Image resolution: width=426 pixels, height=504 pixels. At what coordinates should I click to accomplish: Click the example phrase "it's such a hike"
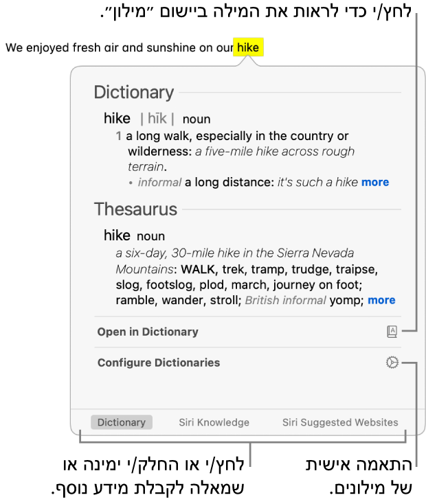pyautogui.click(x=317, y=182)
